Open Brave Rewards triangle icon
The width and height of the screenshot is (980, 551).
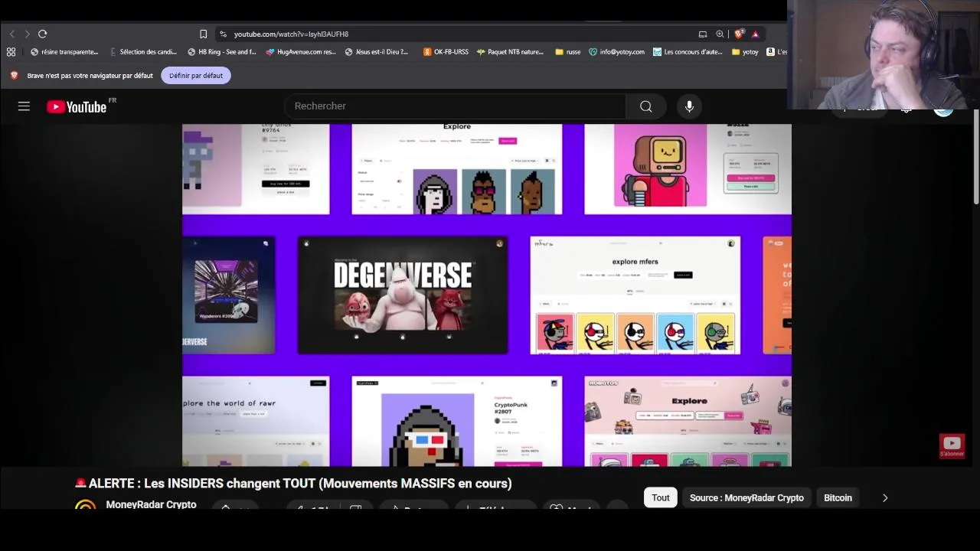click(x=755, y=34)
